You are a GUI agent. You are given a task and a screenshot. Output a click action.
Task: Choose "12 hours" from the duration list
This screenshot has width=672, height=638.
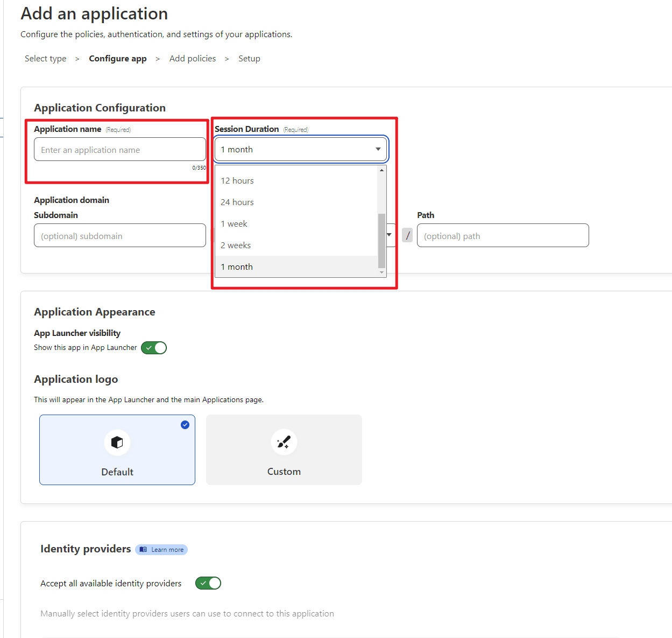coord(237,180)
